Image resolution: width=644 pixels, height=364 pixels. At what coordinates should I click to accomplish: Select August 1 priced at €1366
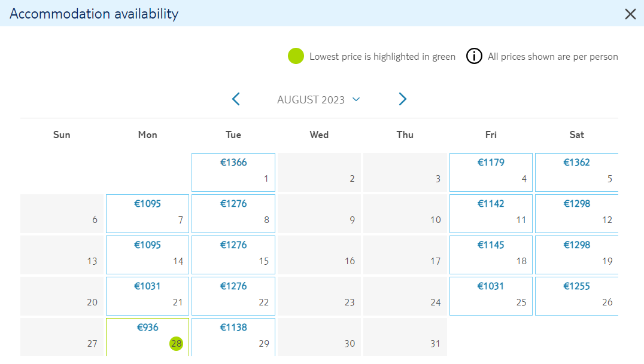point(233,172)
